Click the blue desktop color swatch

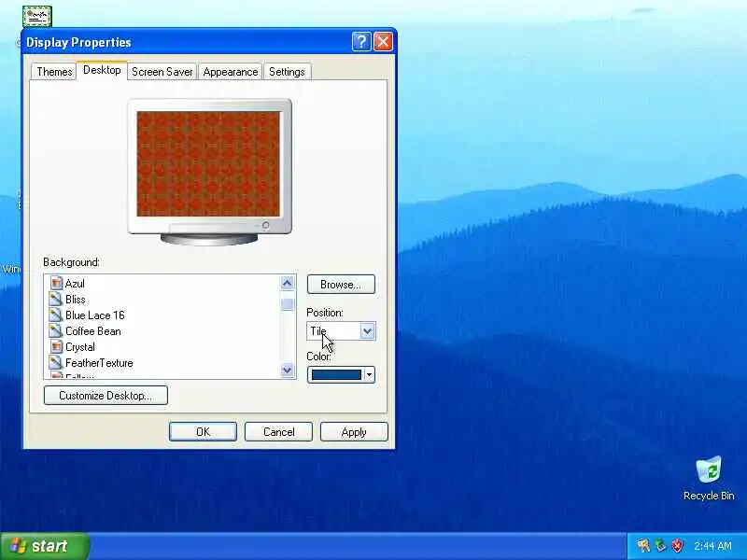336,375
